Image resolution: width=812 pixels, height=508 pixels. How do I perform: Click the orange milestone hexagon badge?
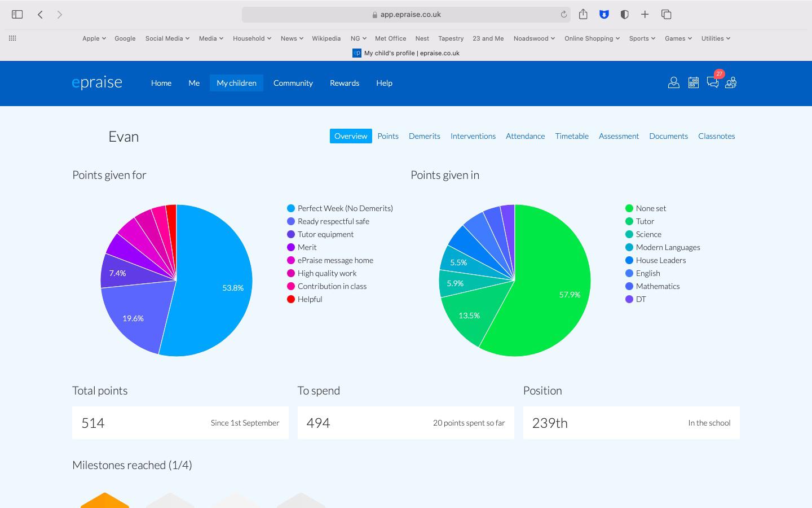click(x=105, y=500)
